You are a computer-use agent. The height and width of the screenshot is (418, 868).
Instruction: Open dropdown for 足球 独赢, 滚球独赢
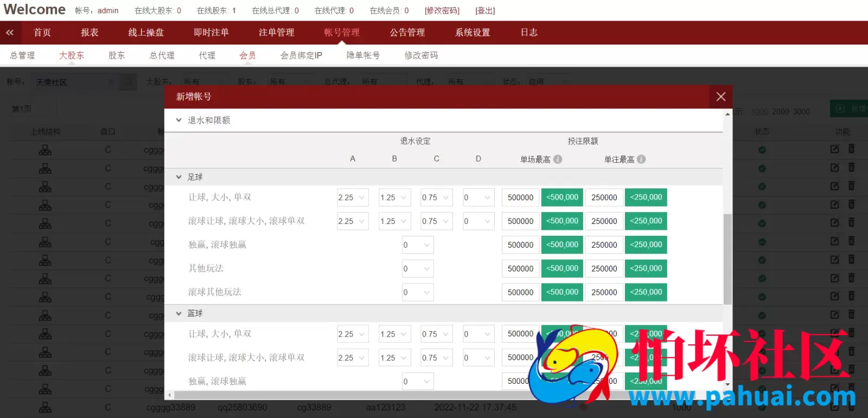[418, 245]
